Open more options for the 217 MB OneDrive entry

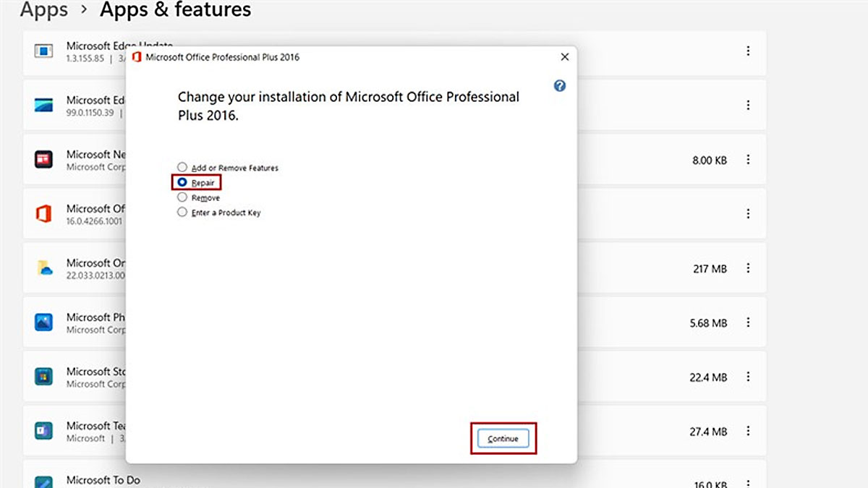click(x=748, y=268)
